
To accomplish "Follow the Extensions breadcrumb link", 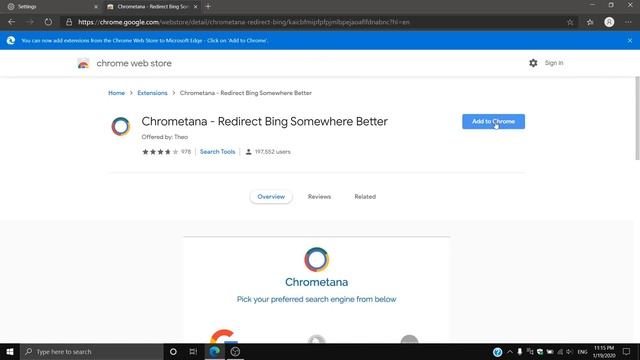I will pyautogui.click(x=152, y=93).
